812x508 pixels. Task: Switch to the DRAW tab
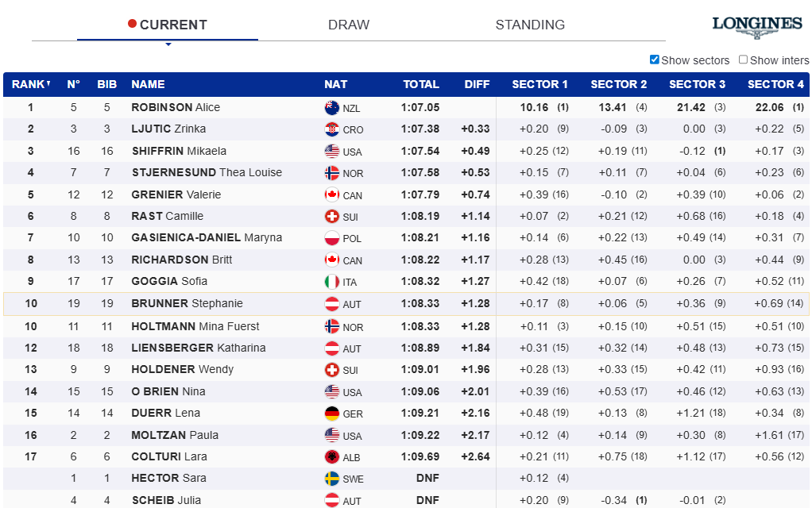(349, 25)
